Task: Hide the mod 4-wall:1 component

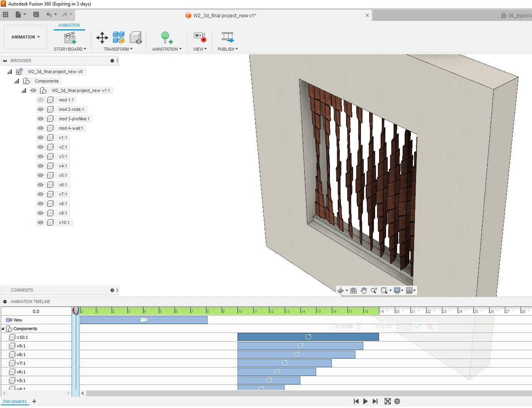Action: pyautogui.click(x=40, y=128)
